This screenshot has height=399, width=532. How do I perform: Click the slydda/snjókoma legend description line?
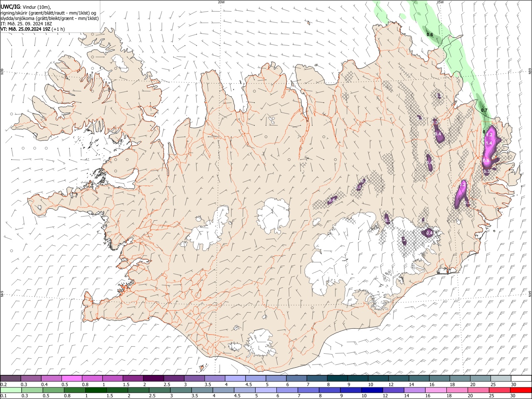pos(49,18)
